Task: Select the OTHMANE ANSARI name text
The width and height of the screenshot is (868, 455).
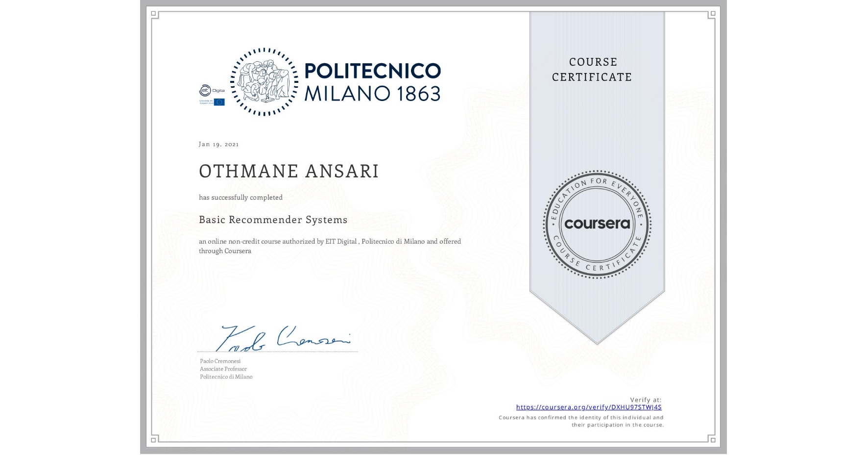Action: tap(289, 171)
